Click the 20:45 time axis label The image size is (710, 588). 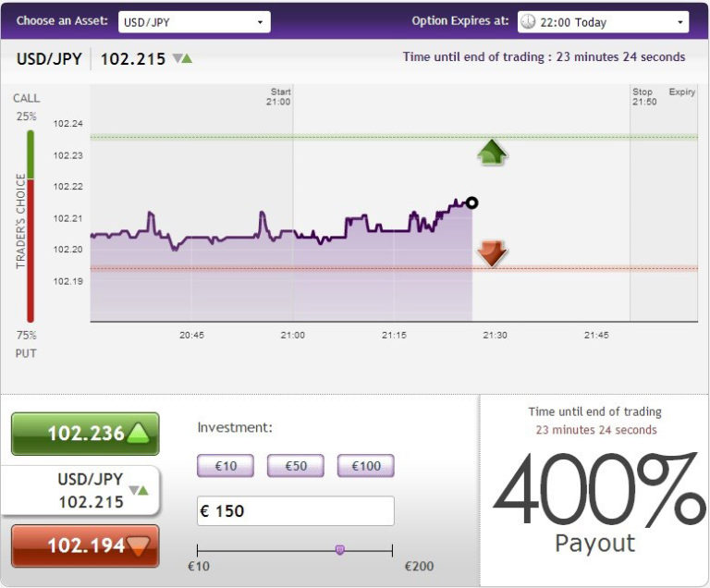tap(191, 336)
